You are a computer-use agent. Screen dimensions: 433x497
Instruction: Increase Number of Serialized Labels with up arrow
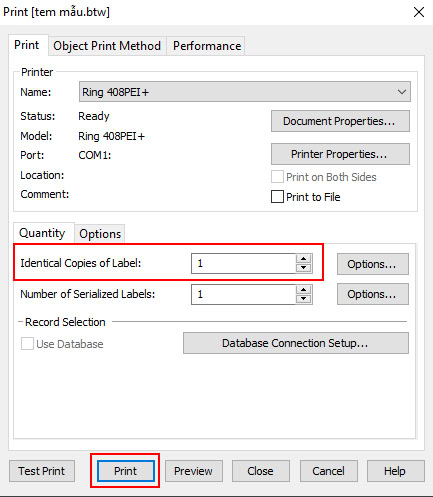303,290
